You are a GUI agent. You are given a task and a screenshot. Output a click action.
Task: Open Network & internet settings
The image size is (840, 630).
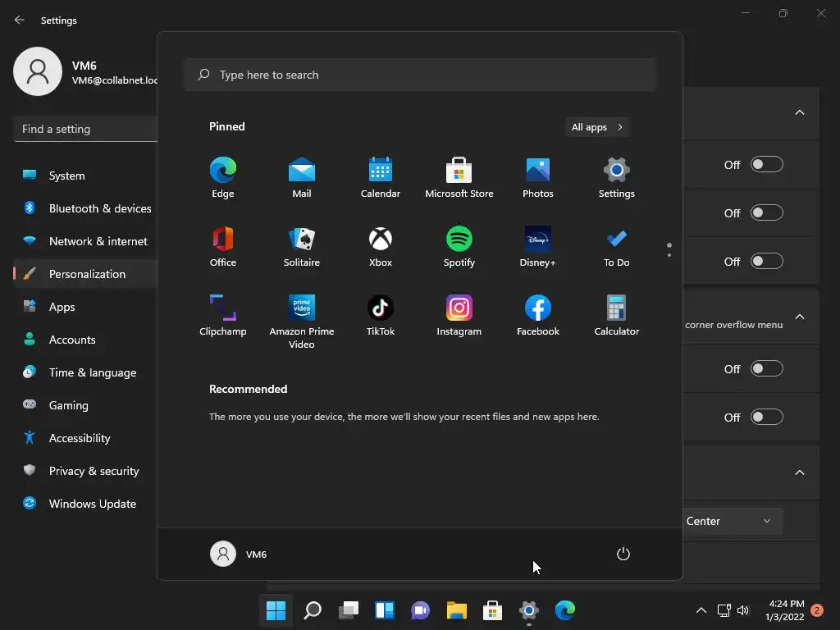[x=85, y=241]
